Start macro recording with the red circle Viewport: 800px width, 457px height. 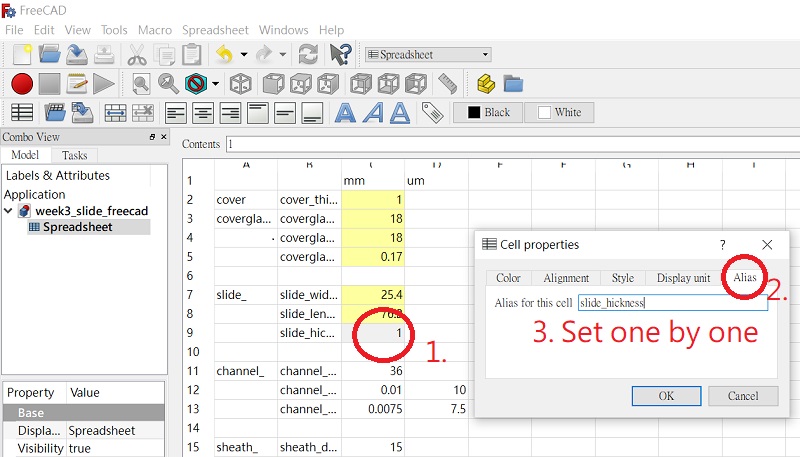click(22, 84)
